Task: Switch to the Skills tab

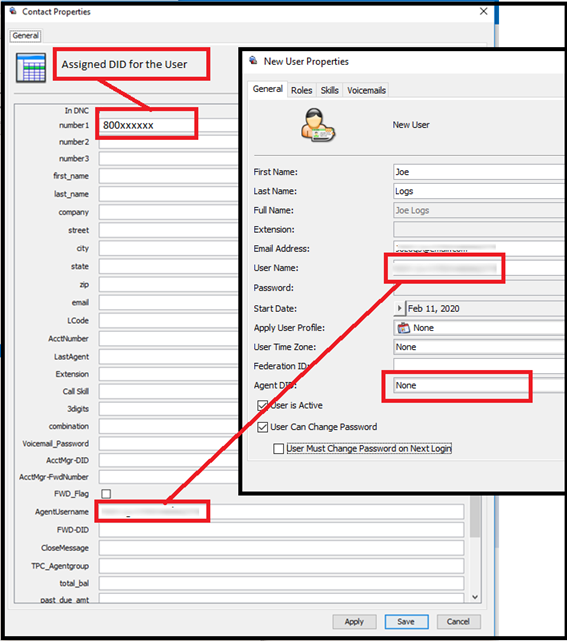Action: [329, 90]
